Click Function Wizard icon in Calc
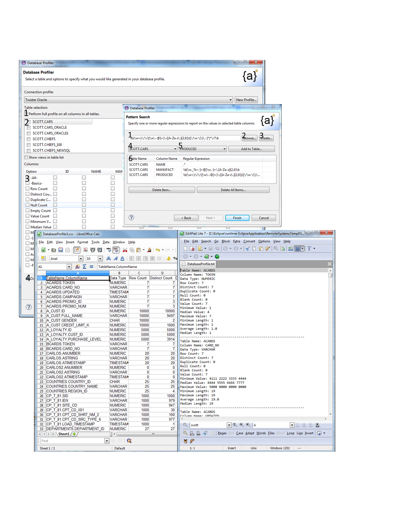 coord(77,267)
